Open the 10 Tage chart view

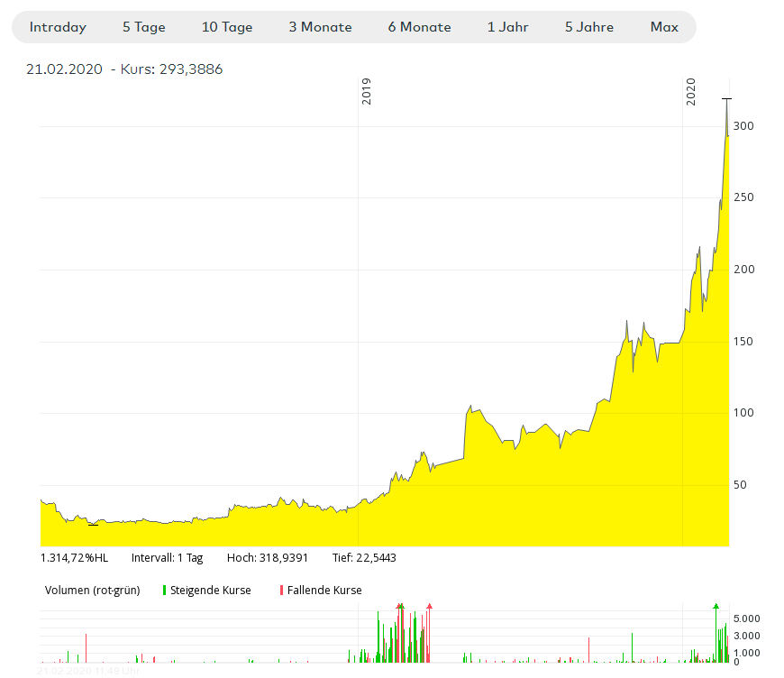tap(227, 27)
